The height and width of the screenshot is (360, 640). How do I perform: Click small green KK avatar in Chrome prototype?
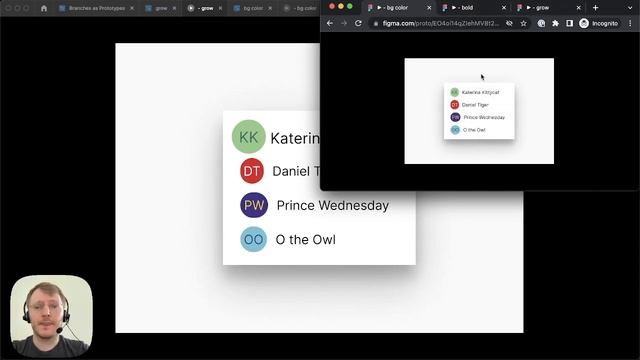pyautogui.click(x=455, y=92)
